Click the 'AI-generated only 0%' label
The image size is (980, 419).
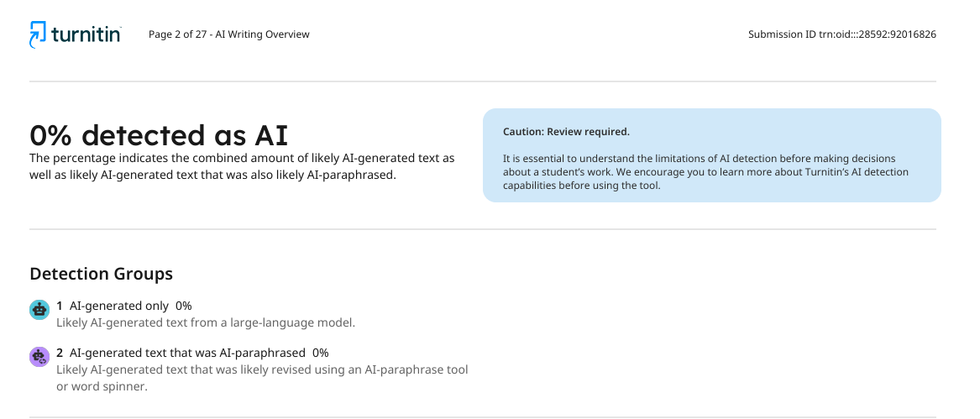coord(131,306)
